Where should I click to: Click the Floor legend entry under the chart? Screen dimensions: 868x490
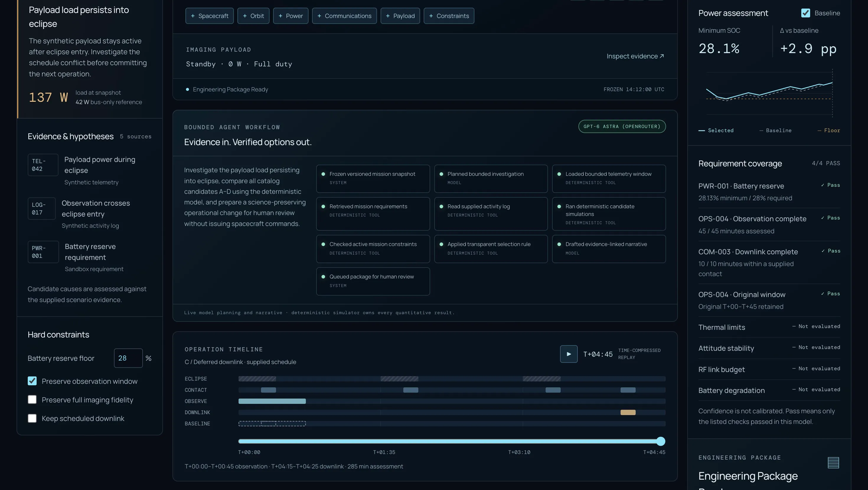829,130
